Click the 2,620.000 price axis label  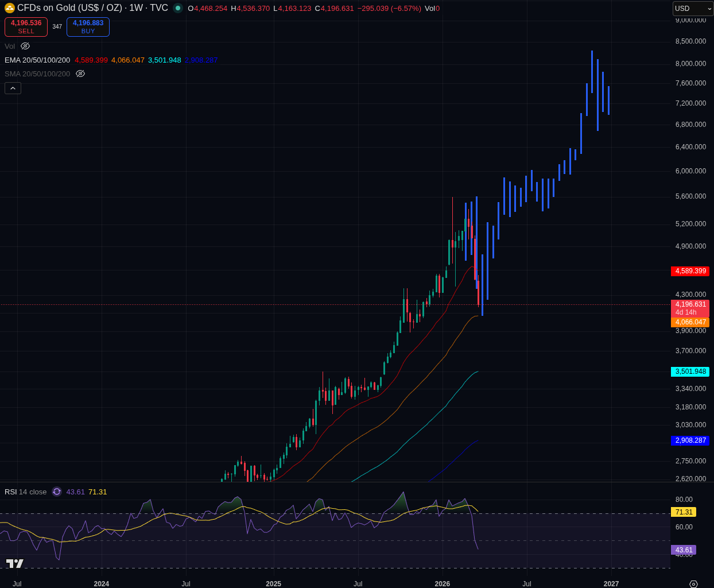(x=690, y=478)
